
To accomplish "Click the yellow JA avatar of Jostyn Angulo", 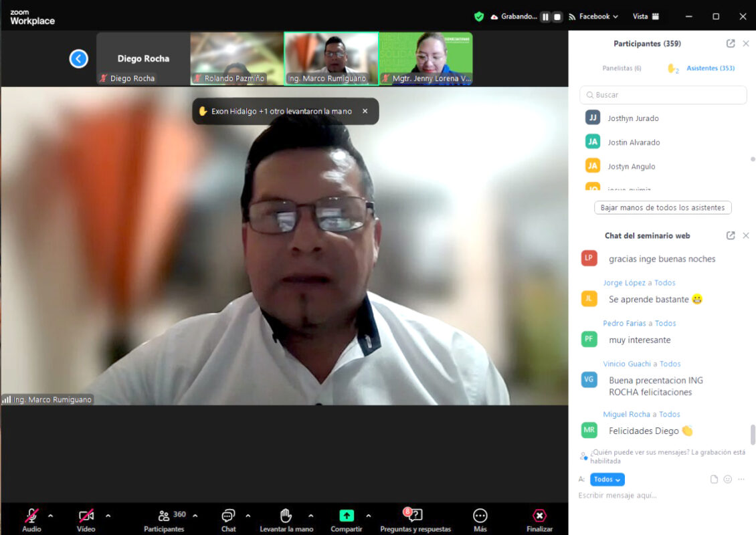I will tap(593, 166).
